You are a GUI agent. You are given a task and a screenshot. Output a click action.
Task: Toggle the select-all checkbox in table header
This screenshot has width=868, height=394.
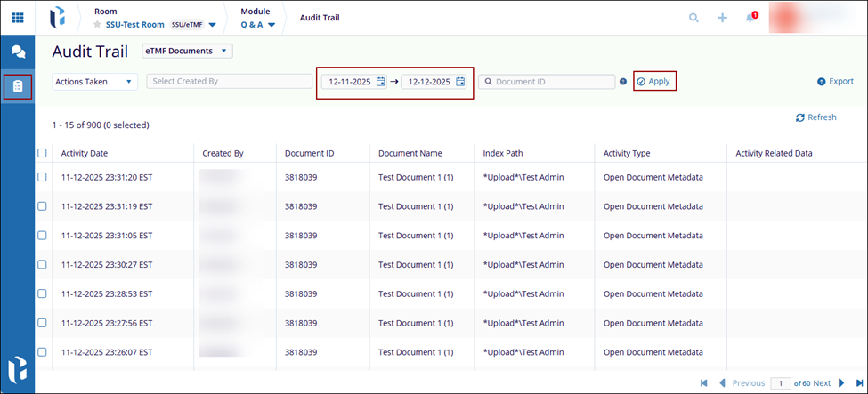pyautogui.click(x=42, y=153)
